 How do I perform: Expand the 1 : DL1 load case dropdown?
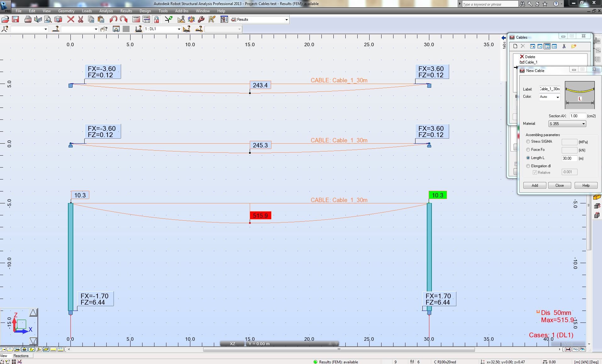click(x=179, y=29)
